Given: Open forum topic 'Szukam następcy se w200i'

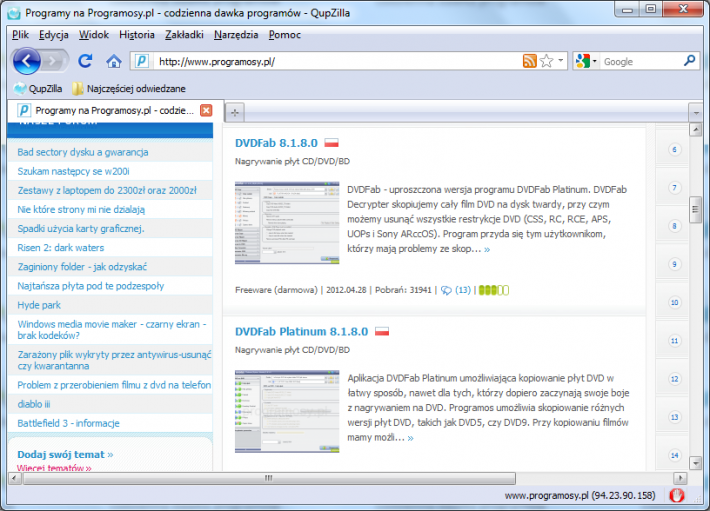Looking at the screenshot, I should tap(73, 171).
